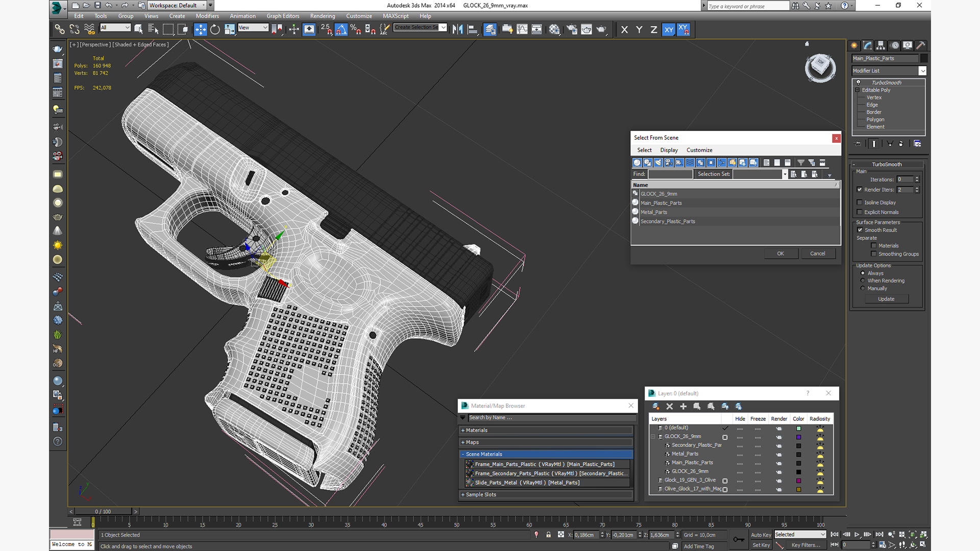Viewport: 980px width, 551px height.
Task: Constrain to X axis
Action: point(624,30)
